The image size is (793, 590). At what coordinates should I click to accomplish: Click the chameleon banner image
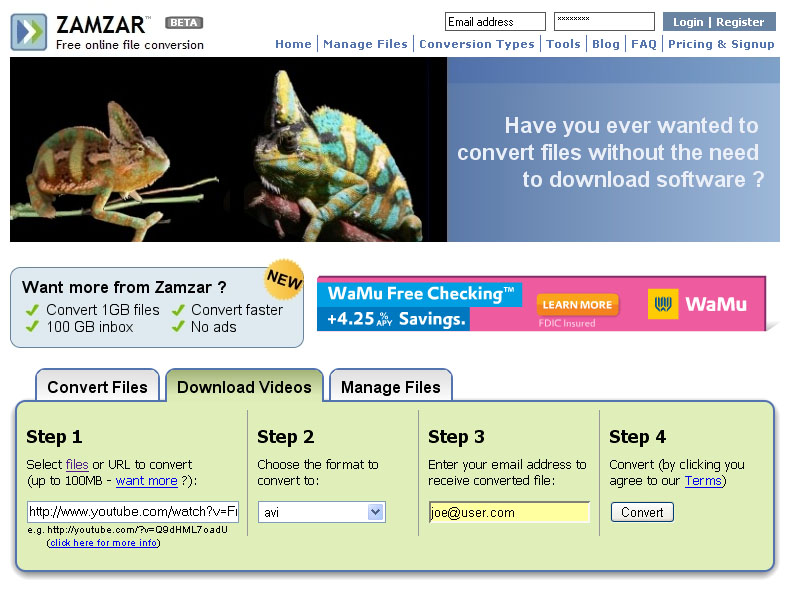tap(228, 149)
